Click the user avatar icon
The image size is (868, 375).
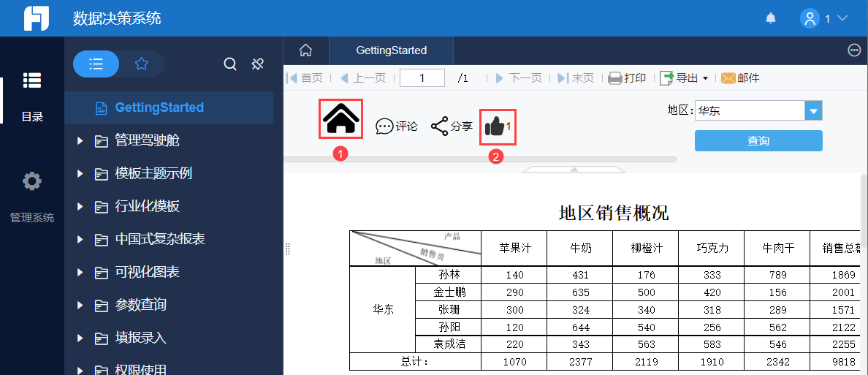[x=810, y=18]
